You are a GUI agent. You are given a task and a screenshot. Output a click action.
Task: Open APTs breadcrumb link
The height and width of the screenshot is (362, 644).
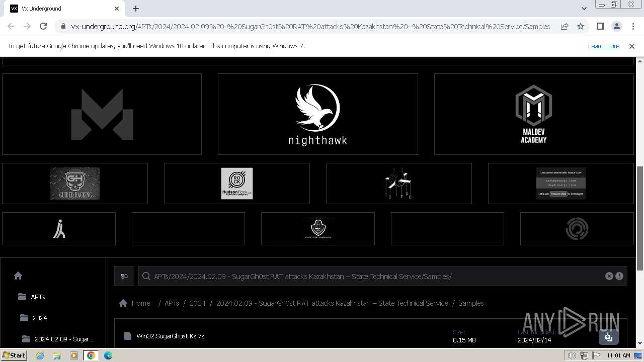point(172,303)
